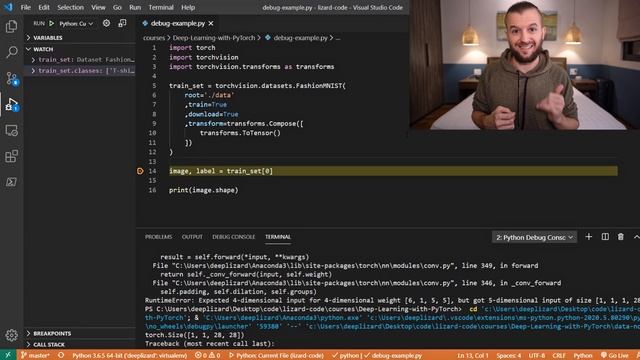Open errors and warnings count in status bar

(x=207, y=355)
